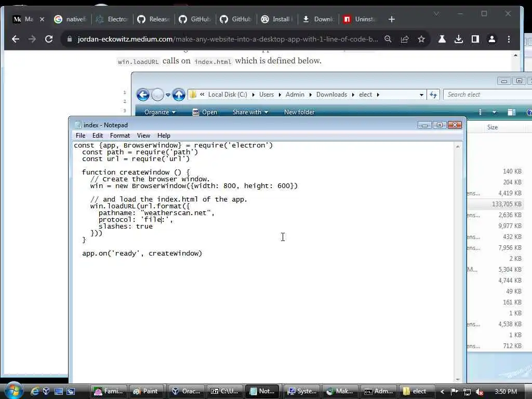Toggle the Explorer preview pane icon
532x399 pixels.
click(512, 112)
